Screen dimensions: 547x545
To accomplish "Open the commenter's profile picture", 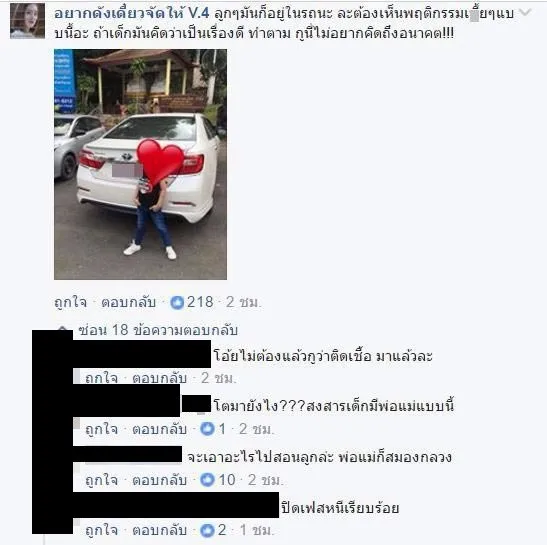I will 28,21.
